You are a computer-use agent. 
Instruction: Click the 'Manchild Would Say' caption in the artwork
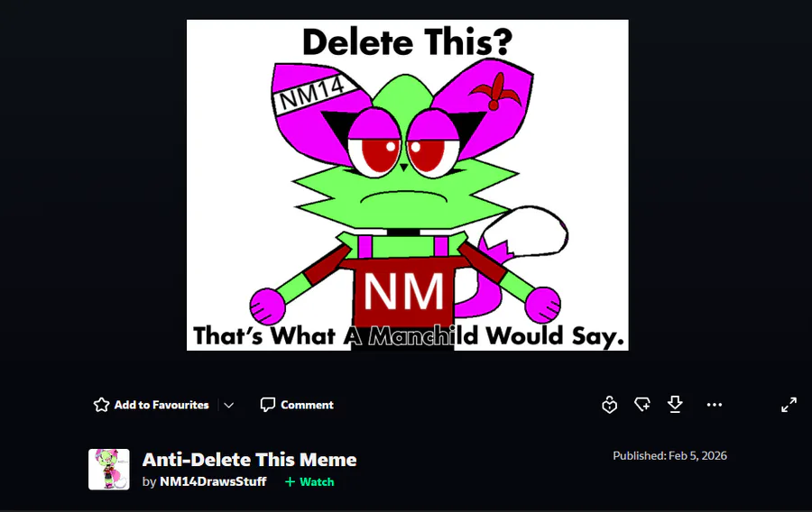pos(497,336)
